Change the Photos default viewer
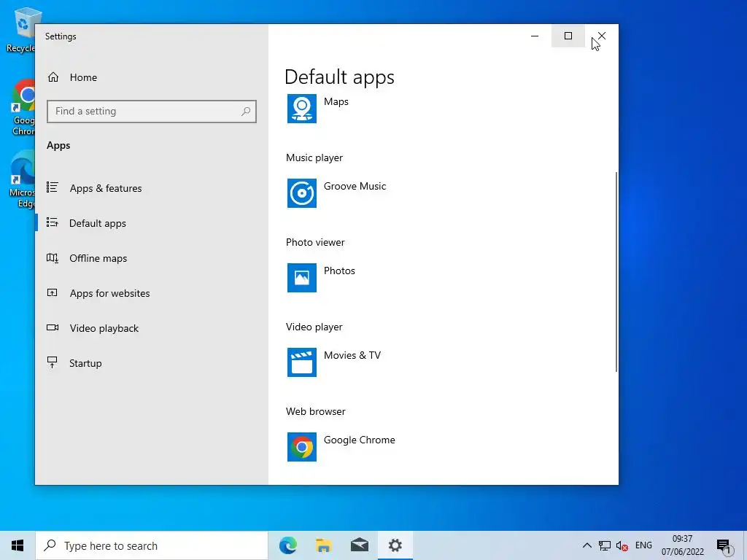 coord(339,271)
